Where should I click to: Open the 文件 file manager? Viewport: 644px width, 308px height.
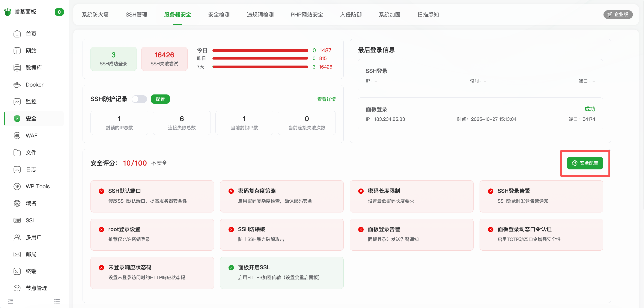click(31, 153)
